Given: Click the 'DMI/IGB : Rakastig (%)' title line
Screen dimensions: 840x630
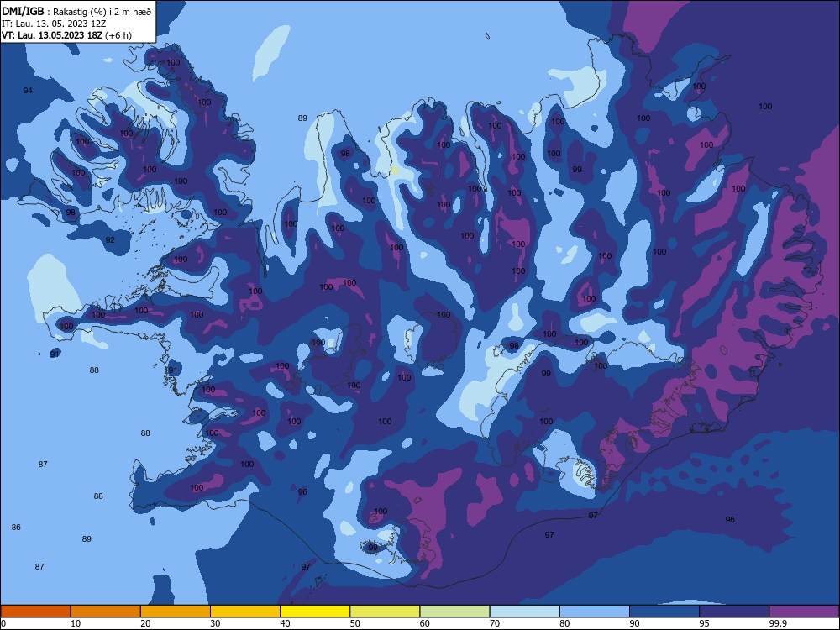Looking at the screenshot, I should (76, 11).
